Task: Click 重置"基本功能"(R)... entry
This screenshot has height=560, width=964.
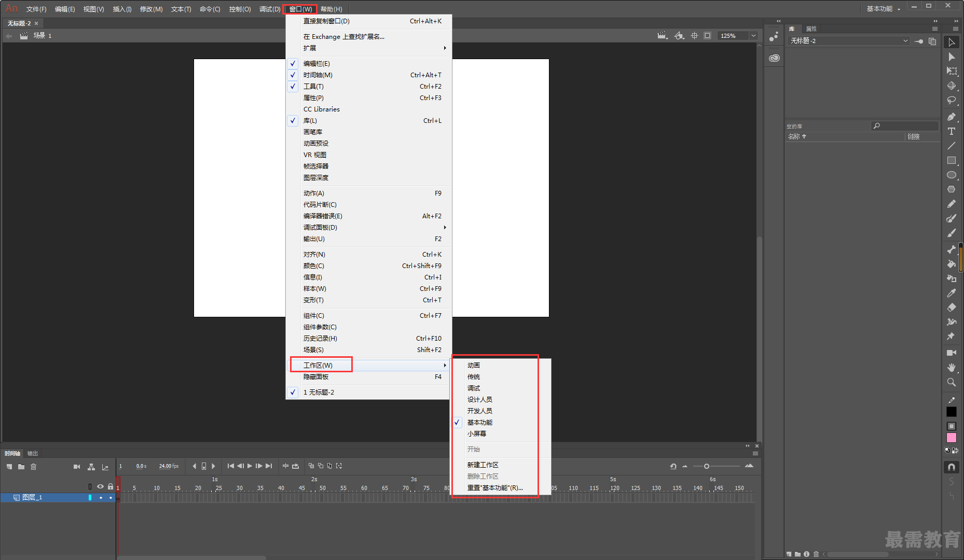Action: (501, 488)
